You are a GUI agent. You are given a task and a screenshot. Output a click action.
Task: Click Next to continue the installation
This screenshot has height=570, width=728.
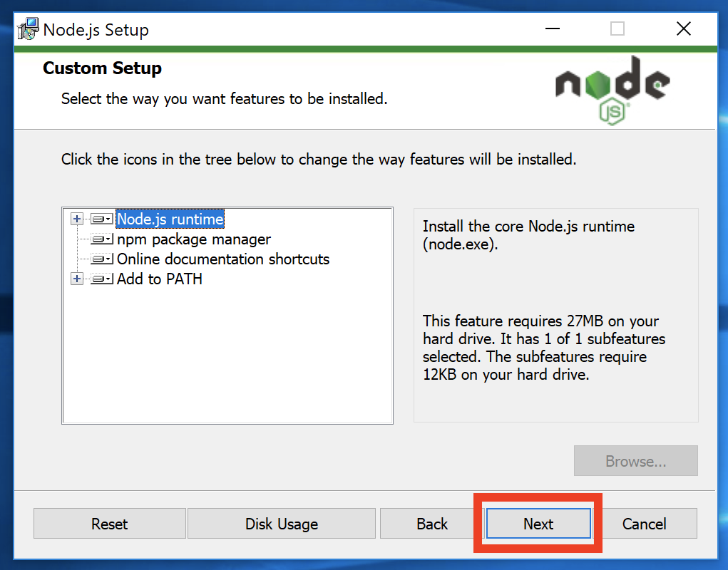point(538,524)
